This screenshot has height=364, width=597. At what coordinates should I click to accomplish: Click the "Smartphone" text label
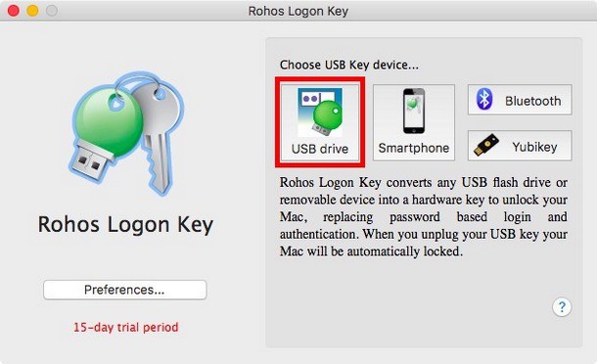(x=414, y=148)
